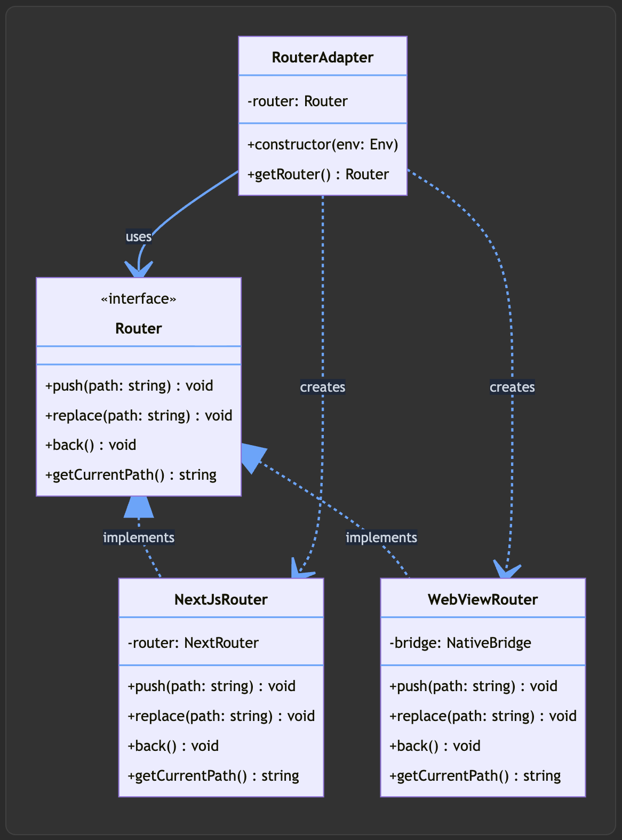Select the +getRouter() : Router method
This screenshot has height=840, width=622.
[318, 175]
